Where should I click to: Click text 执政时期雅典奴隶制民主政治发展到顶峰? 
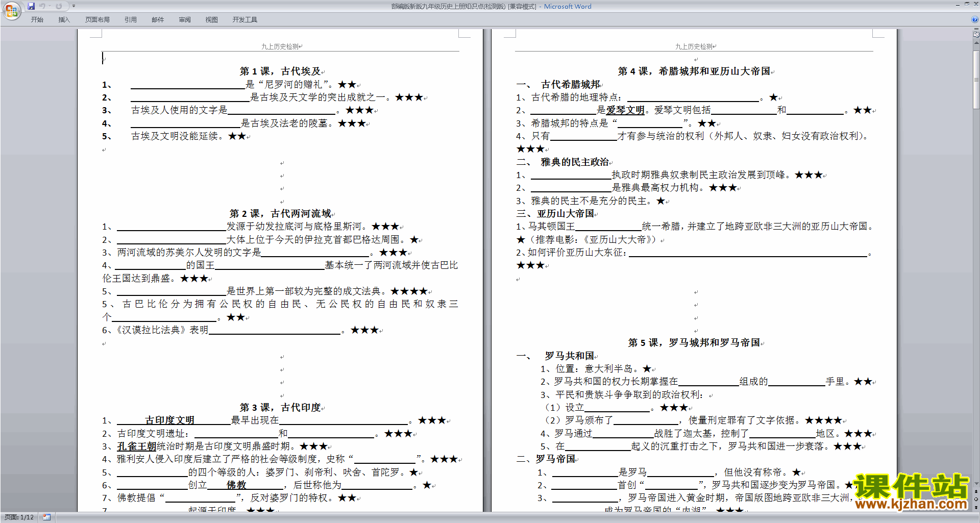tap(699, 175)
